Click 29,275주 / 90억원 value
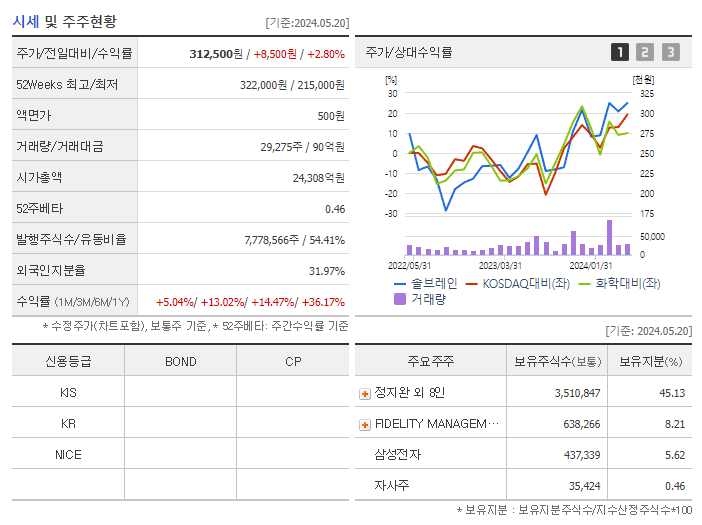 pos(303,147)
